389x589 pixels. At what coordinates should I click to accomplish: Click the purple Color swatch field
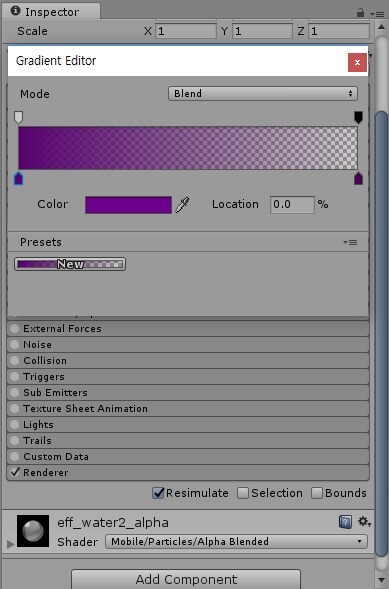pyautogui.click(x=128, y=205)
